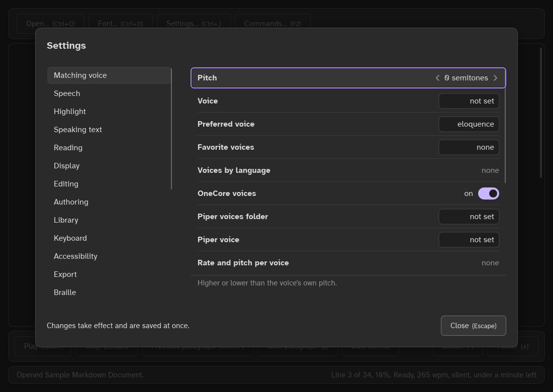Image resolution: width=553 pixels, height=392 pixels.
Task: Open the Display settings category
Action: (109, 166)
